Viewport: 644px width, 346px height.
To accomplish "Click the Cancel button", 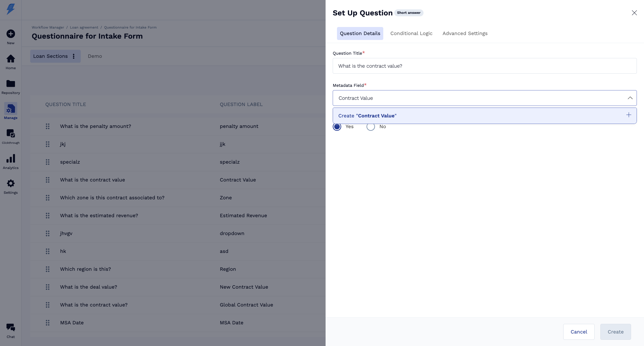I will [578, 332].
